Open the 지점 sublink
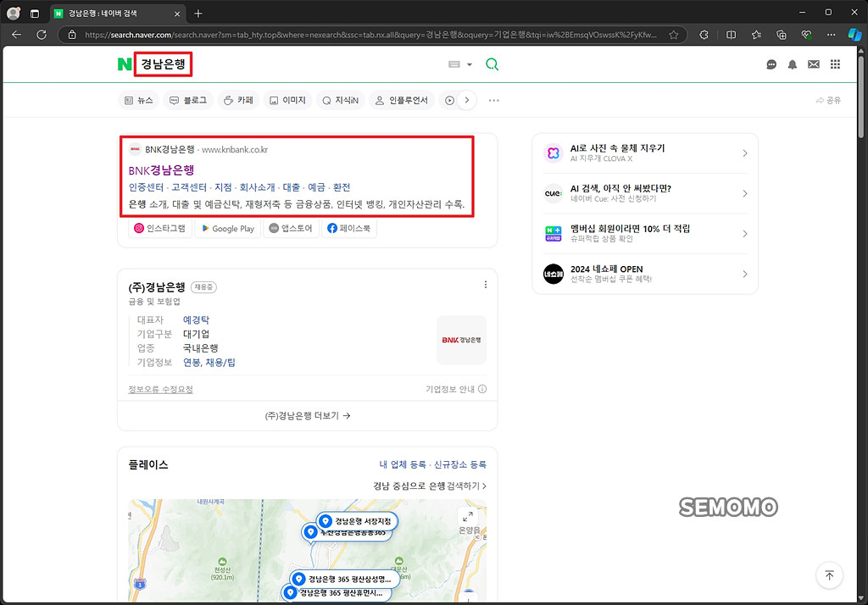 [223, 187]
